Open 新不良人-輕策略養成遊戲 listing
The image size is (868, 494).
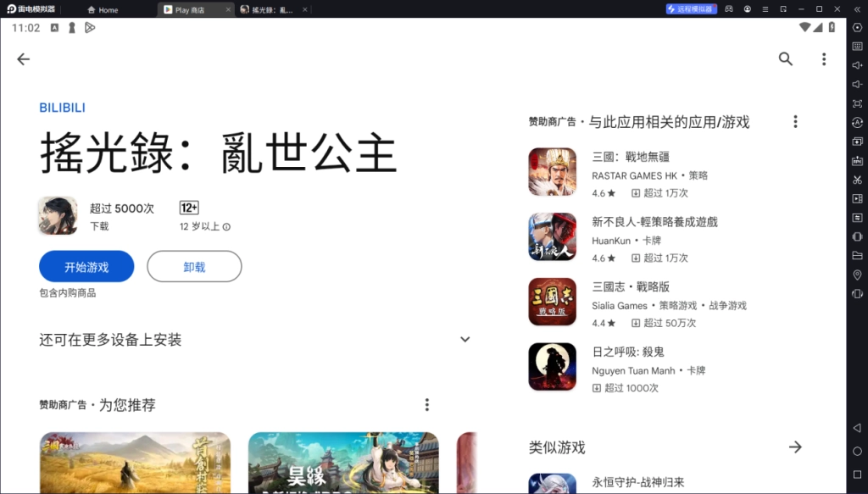pyautogui.click(x=665, y=236)
